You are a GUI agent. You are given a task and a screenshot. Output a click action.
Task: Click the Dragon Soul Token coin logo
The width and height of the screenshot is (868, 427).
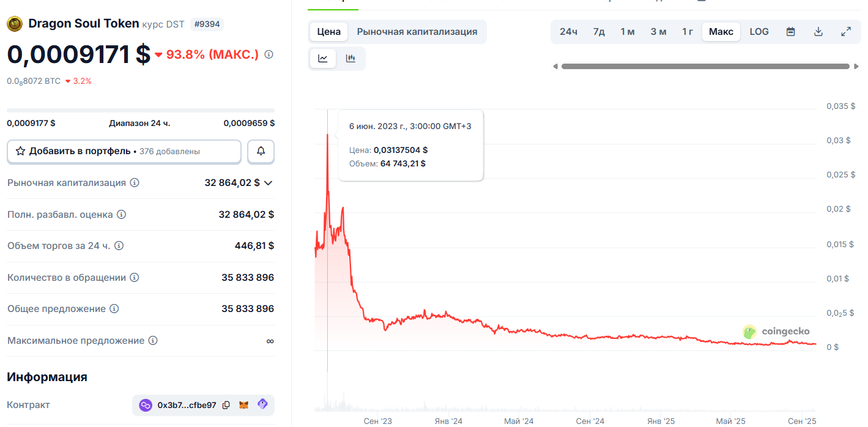point(15,24)
